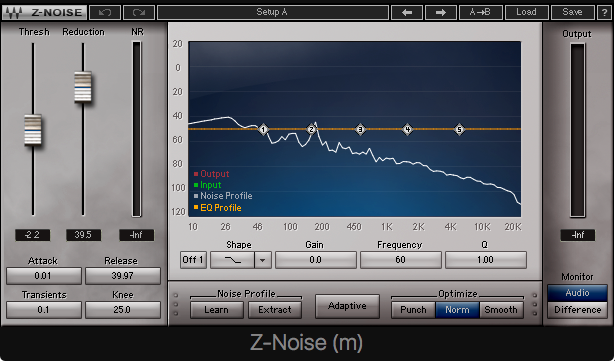The height and width of the screenshot is (361, 615).
Task: Click the Noise Profile legend entry
Action: pyautogui.click(x=223, y=196)
